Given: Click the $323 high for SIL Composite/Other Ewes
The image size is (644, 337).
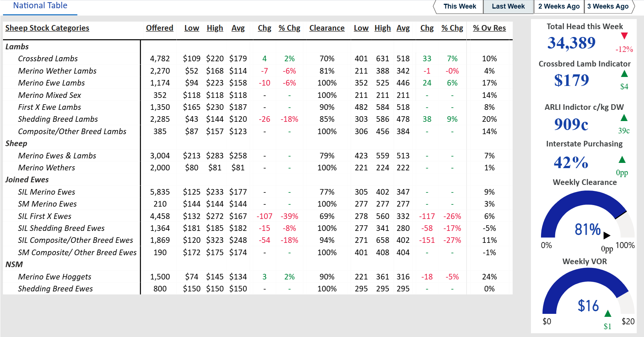Looking at the screenshot, I should 215,240.
